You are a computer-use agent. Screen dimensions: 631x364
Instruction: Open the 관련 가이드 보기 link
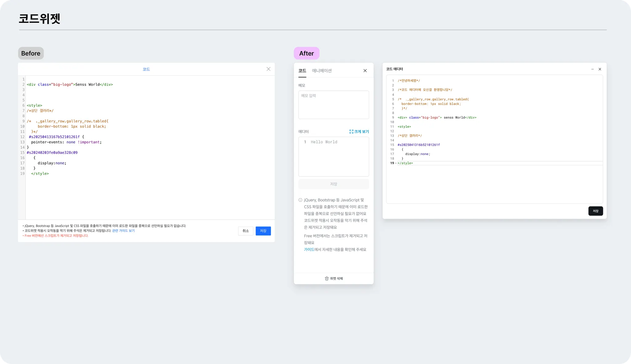point(123,231)
